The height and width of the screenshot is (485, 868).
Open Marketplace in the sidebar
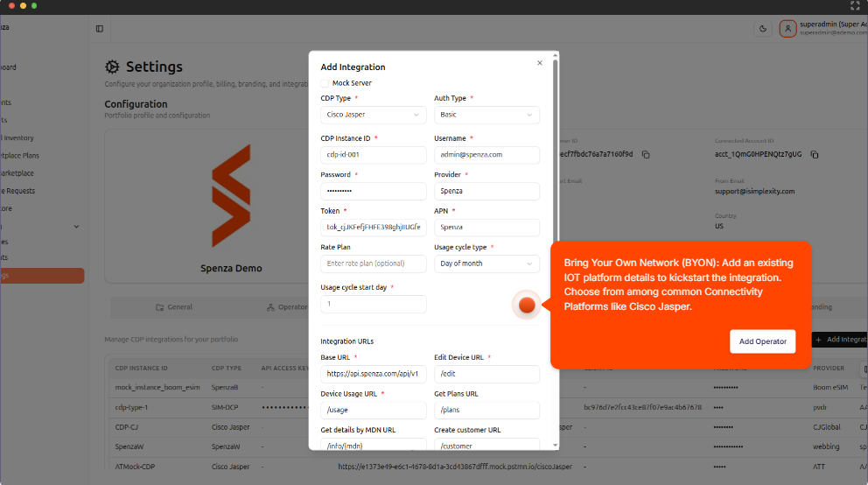pyautogui.click(x=17, y=173)
